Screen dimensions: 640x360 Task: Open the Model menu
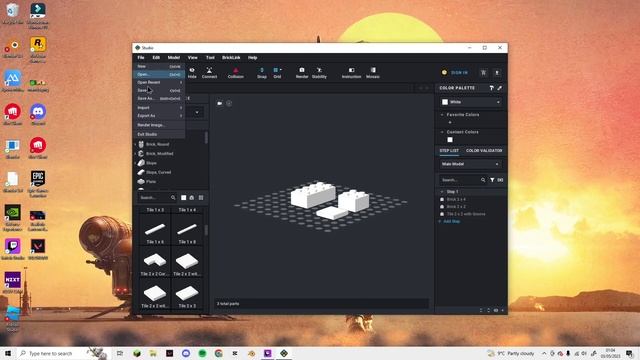[x=173, y=58]
